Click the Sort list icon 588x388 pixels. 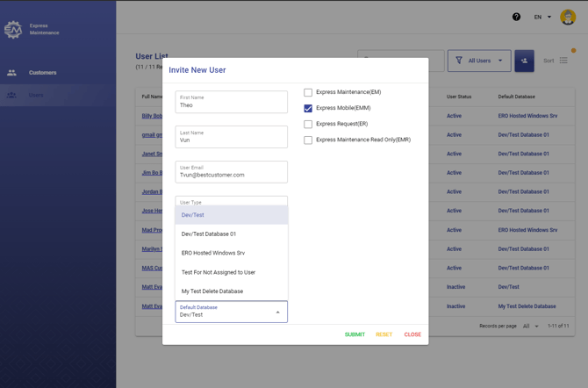coord(563,61)
